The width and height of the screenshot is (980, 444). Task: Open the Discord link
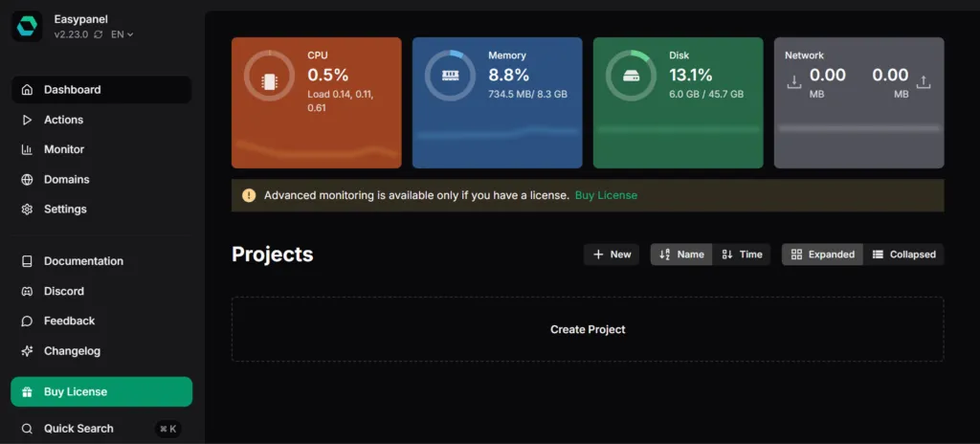click(x=101, y=291)
